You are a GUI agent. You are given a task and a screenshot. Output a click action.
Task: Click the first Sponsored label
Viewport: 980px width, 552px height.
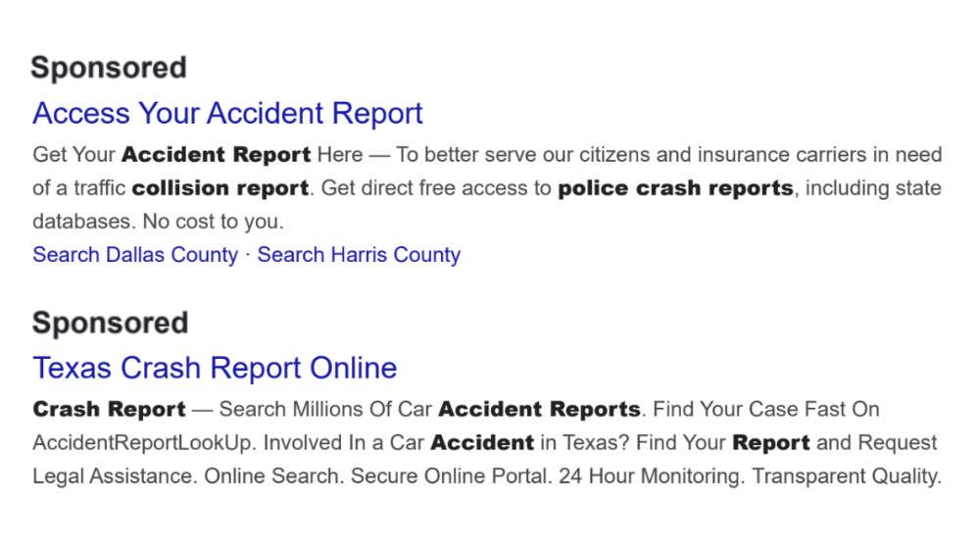click(108, 68)
